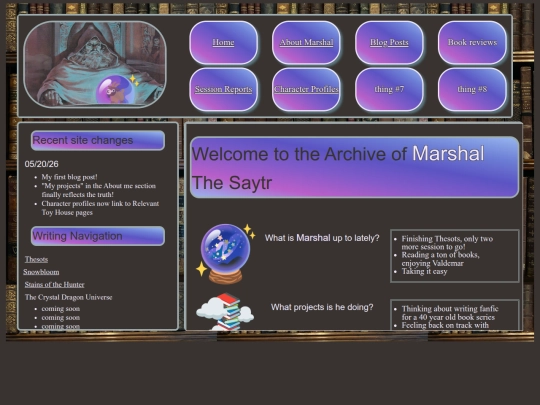Click 'Thinking about writing fanfic' item

click(x=450, y=313)
